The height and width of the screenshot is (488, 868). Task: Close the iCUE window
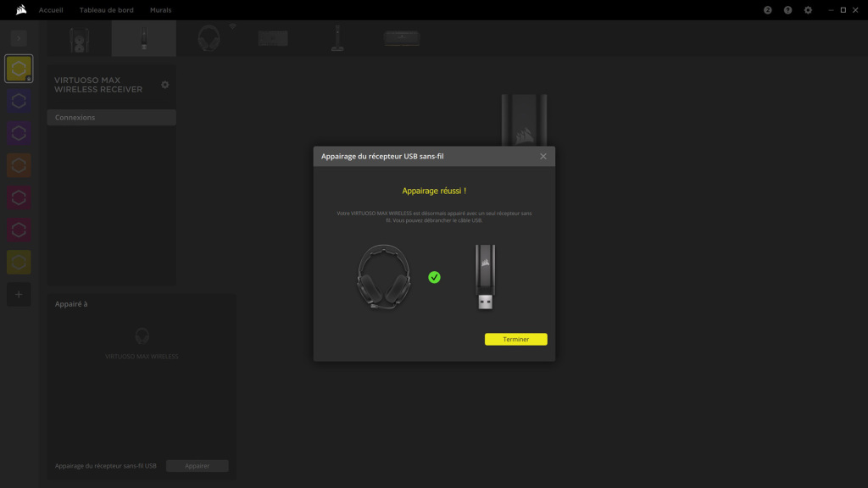pos(855,10)
